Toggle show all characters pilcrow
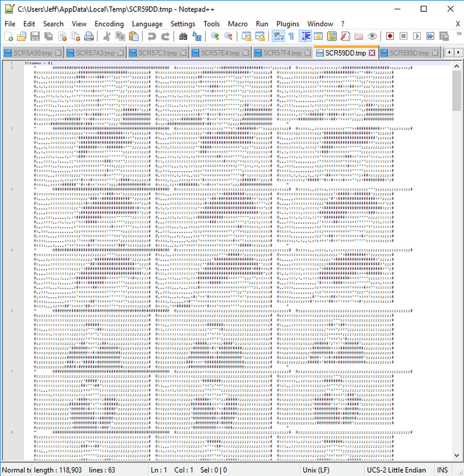This screenshot has width=464, height=476. click(x=291, y=36)
